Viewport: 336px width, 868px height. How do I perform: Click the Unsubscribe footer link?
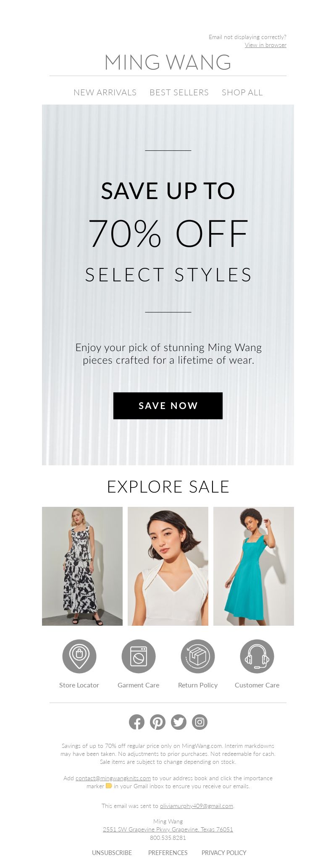point(112,852)
